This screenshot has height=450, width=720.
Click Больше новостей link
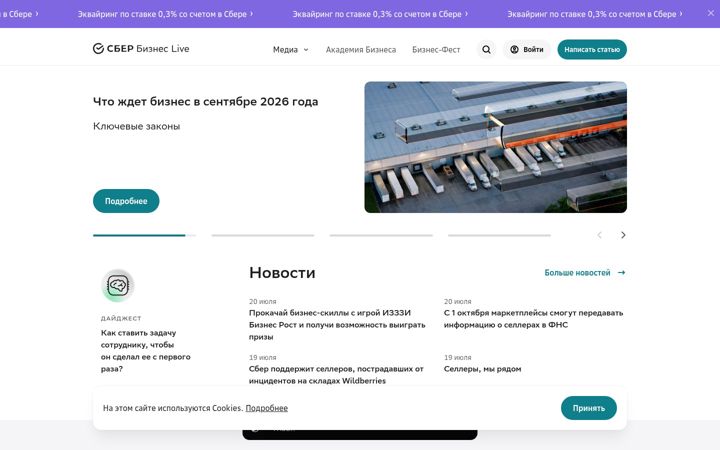tap(577, 273)
